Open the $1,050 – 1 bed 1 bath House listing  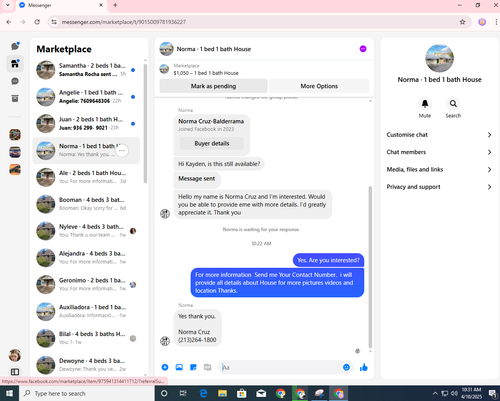pos(206,73)
